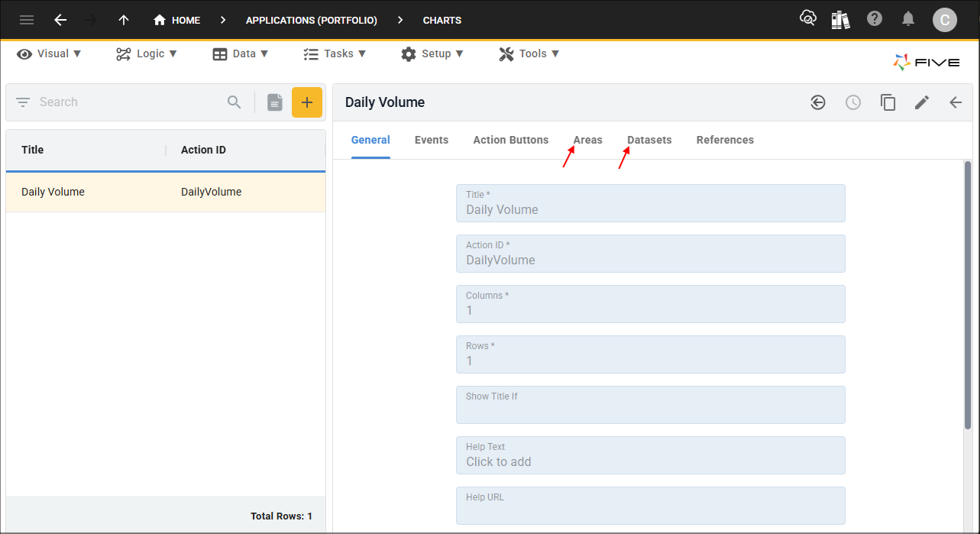Open the cloud deploy icon
The width and height of the screenshot is (980, 534).
807,19
